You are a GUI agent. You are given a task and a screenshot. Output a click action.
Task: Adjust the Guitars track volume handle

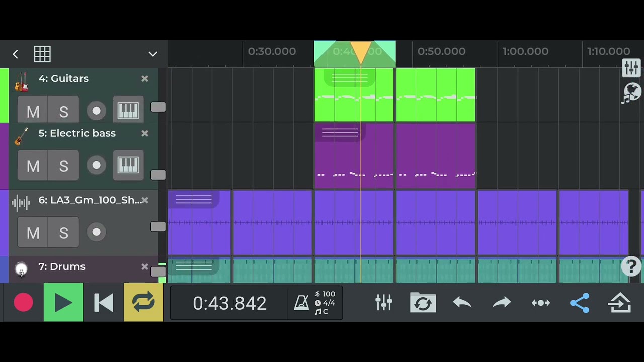(x=158, y=107)
